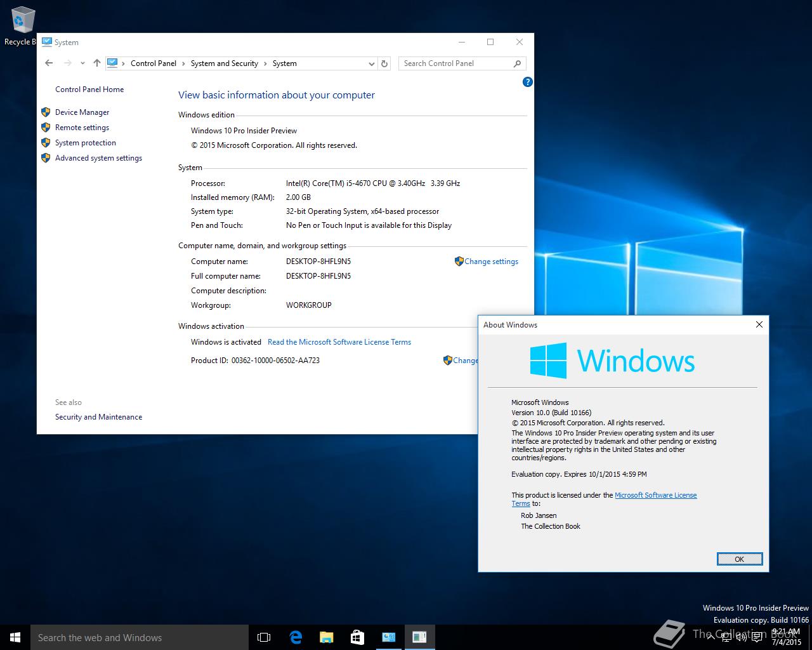Click Windows 10 Pro Insider Preview edition text
This screenshot has width=812, height=650.
(244, 131)
